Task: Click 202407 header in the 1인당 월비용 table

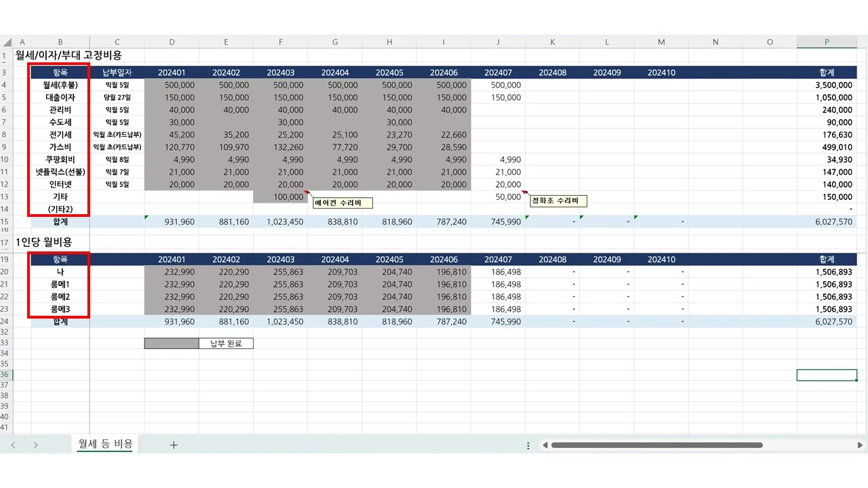Action: coord(498,260)
